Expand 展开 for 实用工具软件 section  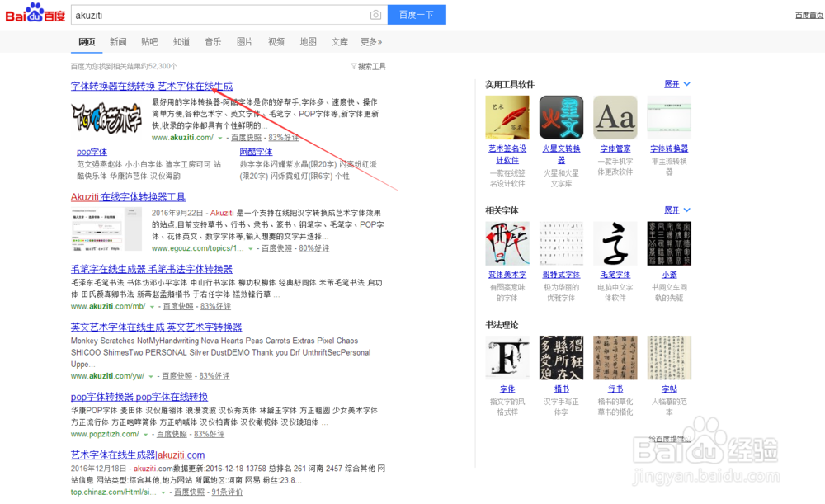point(677,84)
